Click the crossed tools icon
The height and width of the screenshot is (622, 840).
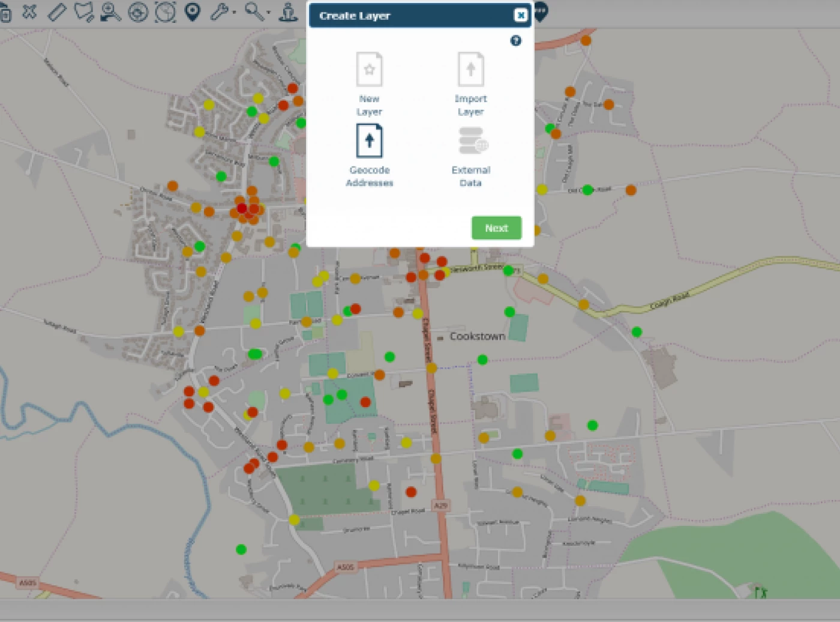29,12
